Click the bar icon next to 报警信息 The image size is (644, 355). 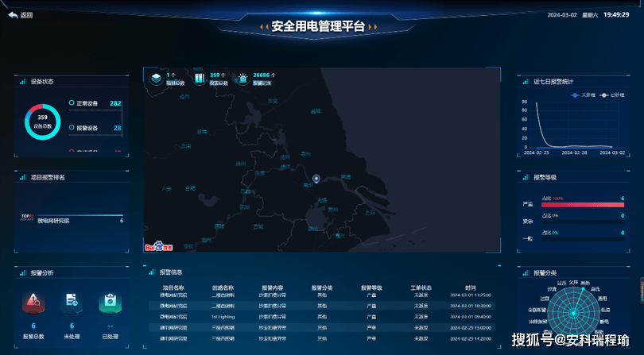pyautogui.click(x=152, y=272)
